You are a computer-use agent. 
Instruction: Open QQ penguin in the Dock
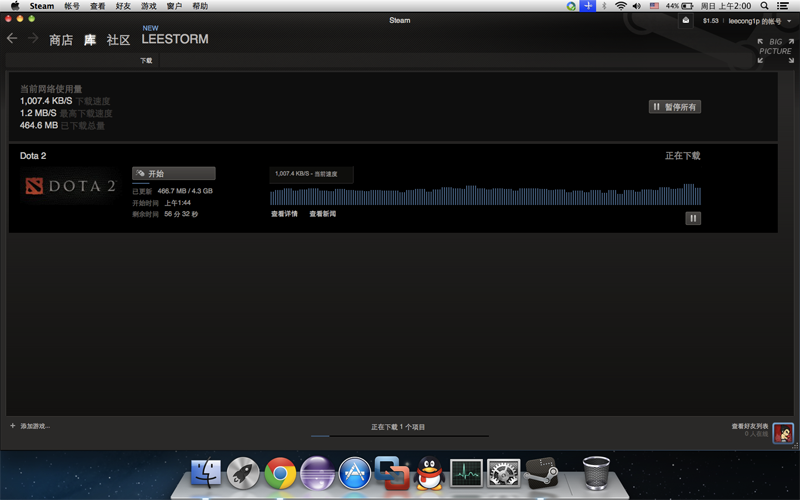click(429, 473)
